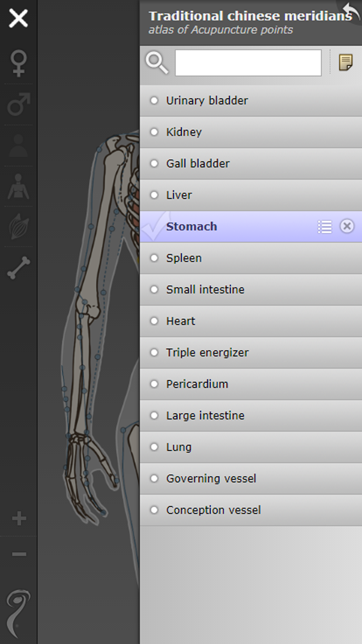This screenshot has height=644, width=362.
Task: Expand the Stomach points list icon
Action: click(x=325, y=227)
